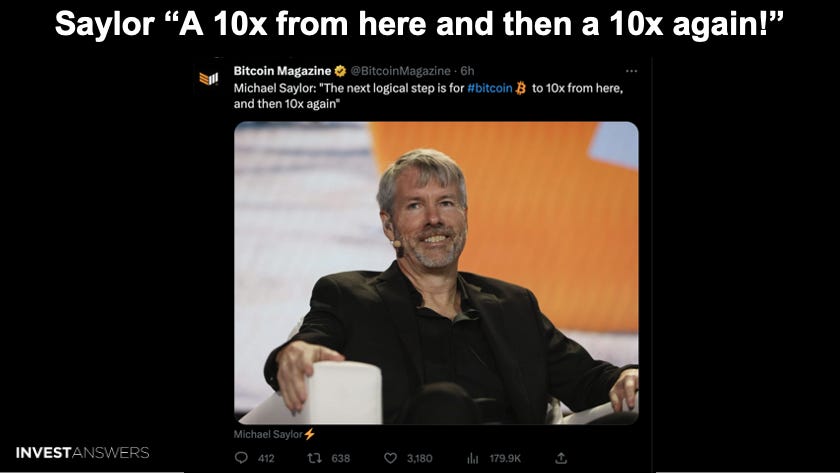Click the 412 replies count
Viewport: 840px width, 473px height.
266,459
